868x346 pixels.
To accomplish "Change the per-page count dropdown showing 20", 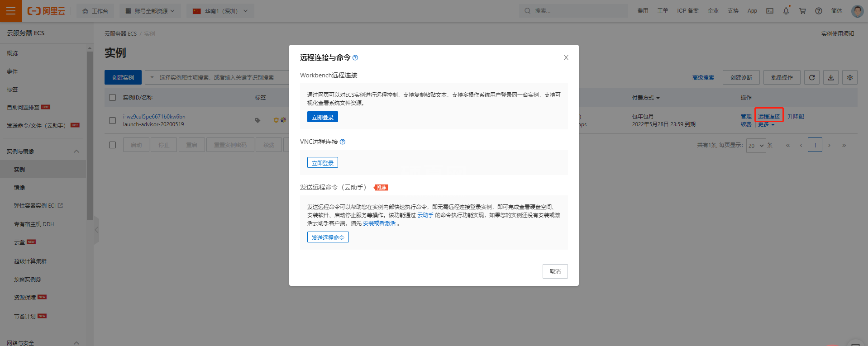I will [x=756, y=146].
